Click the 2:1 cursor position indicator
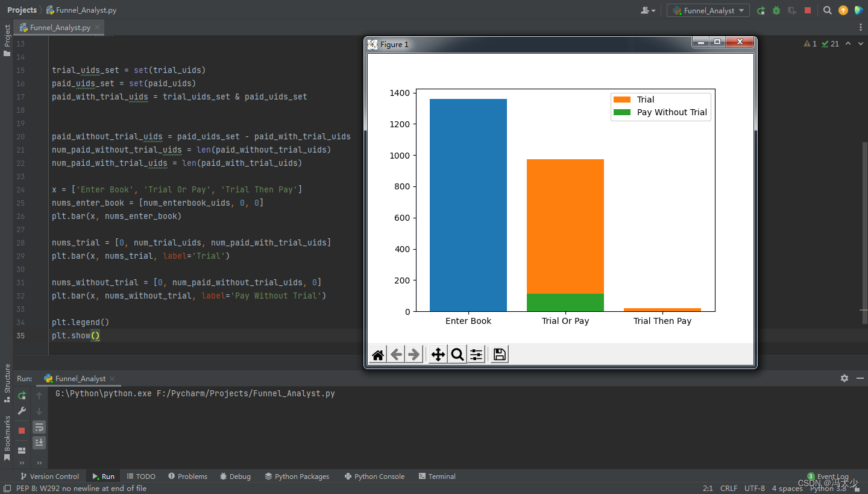The height and width of the screenshot is (494, 868). click(708, 489)
